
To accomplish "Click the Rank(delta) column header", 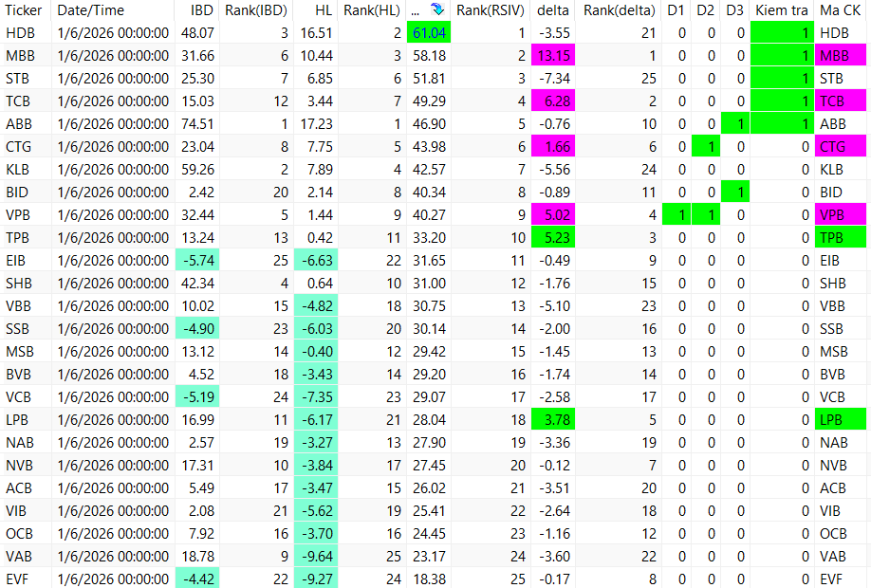I will (x=620, y=10).
